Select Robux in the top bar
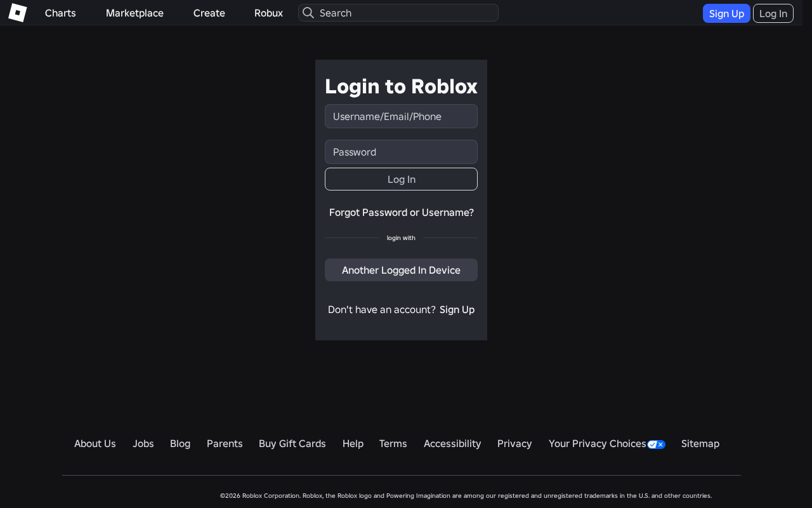Viewport: 812px width, 508px height. [268, 13]
